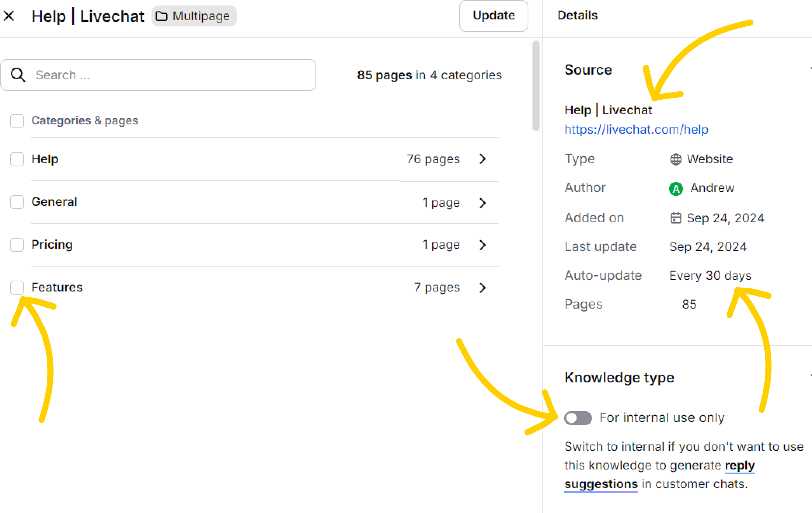Viewport: 812px width, 513px height.
Task: Click the search magnifier icon
Action: point(18,75)
